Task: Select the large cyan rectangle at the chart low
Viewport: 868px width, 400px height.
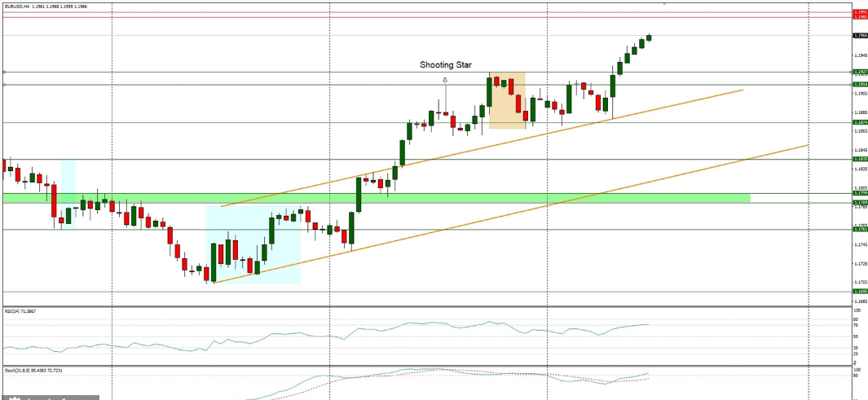Action: [x=253, y=244]
